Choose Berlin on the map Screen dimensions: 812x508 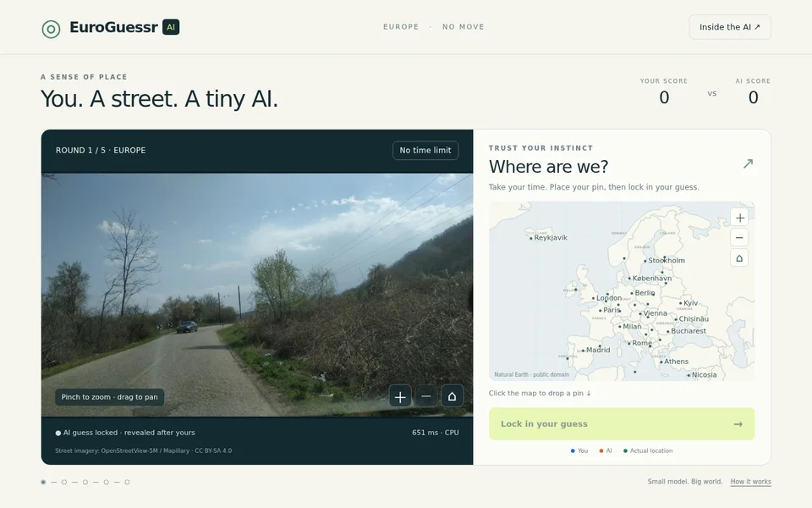pos(632,294)
